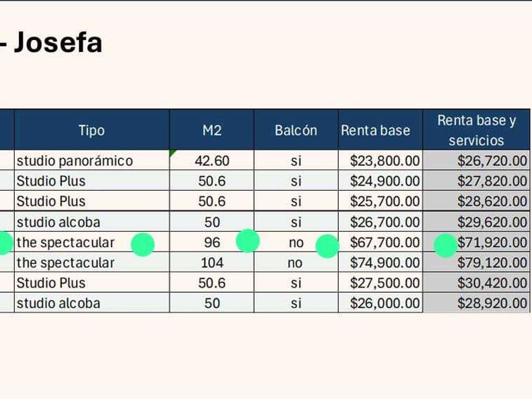Click the green dot beside $71,920.00
The image size is (532, 399).
446,245
